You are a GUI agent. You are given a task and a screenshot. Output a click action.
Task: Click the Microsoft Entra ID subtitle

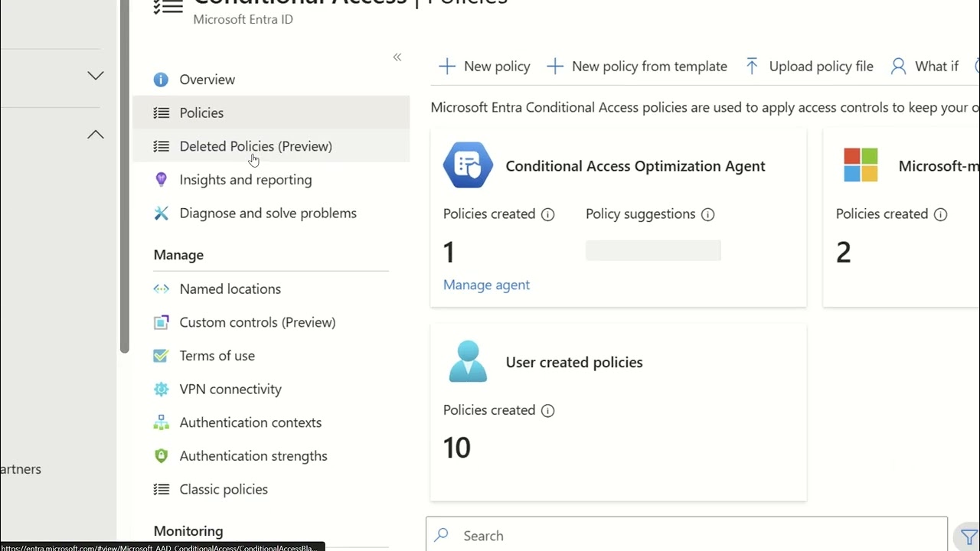pos(243,19)
